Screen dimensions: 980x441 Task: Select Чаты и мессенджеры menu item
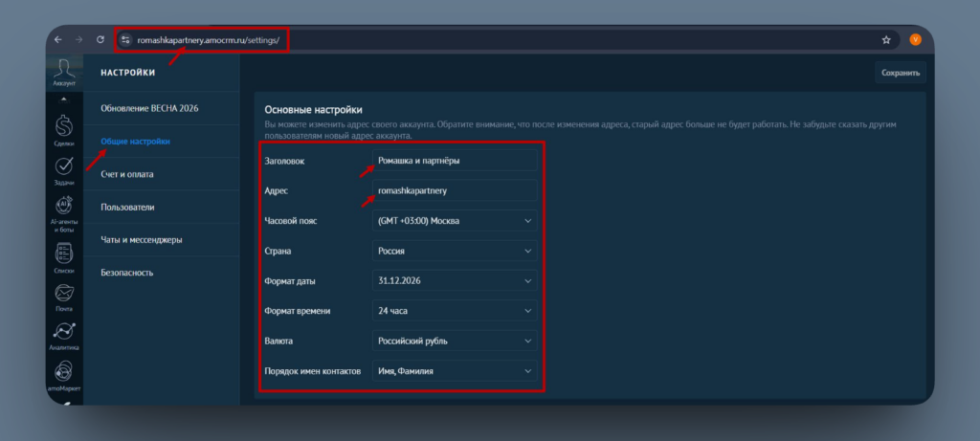161,240
